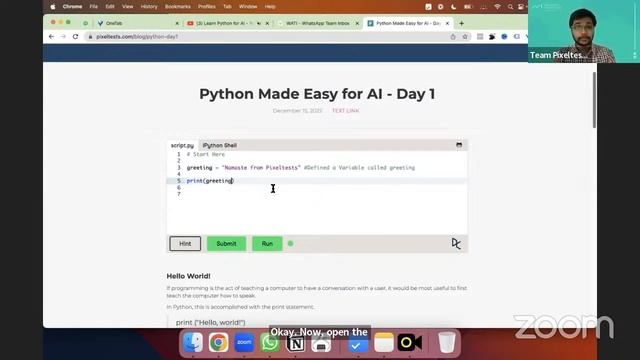Open the File menu

click(93, 7)
